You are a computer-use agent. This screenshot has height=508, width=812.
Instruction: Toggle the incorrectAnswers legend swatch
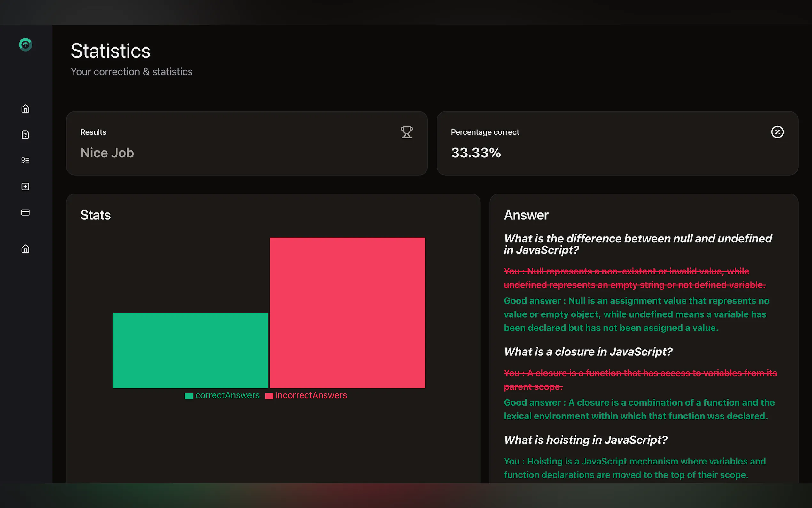269,396
